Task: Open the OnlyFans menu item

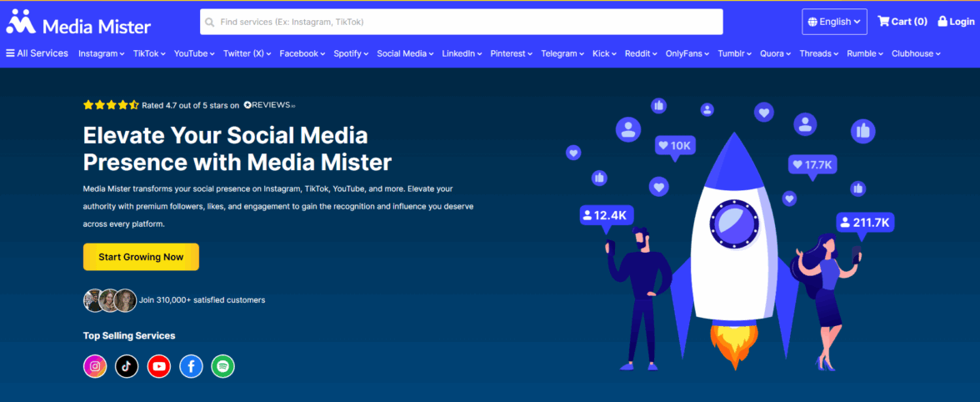Action: pyautogui.click(x=687, y=53)
